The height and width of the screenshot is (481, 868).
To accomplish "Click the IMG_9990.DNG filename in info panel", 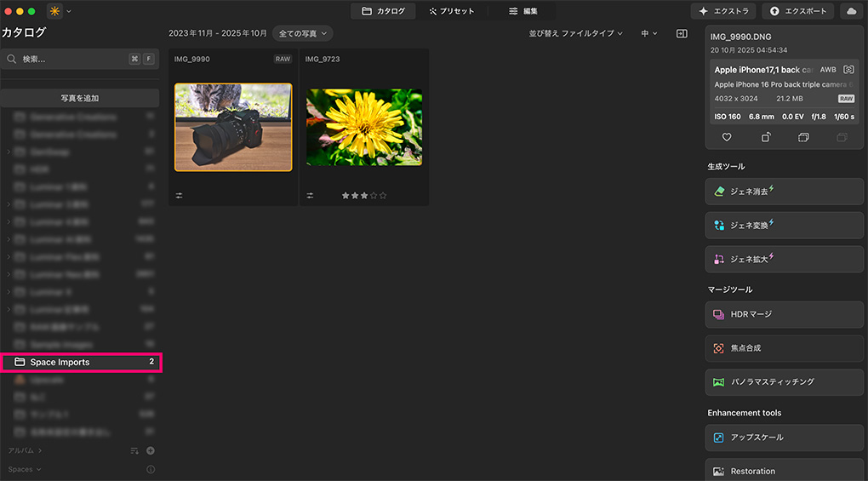I will tap(740, 37).
